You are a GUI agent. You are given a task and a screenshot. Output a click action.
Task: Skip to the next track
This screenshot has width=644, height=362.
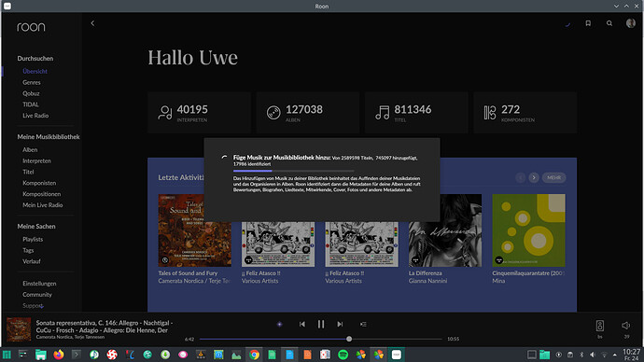[340, 325]
